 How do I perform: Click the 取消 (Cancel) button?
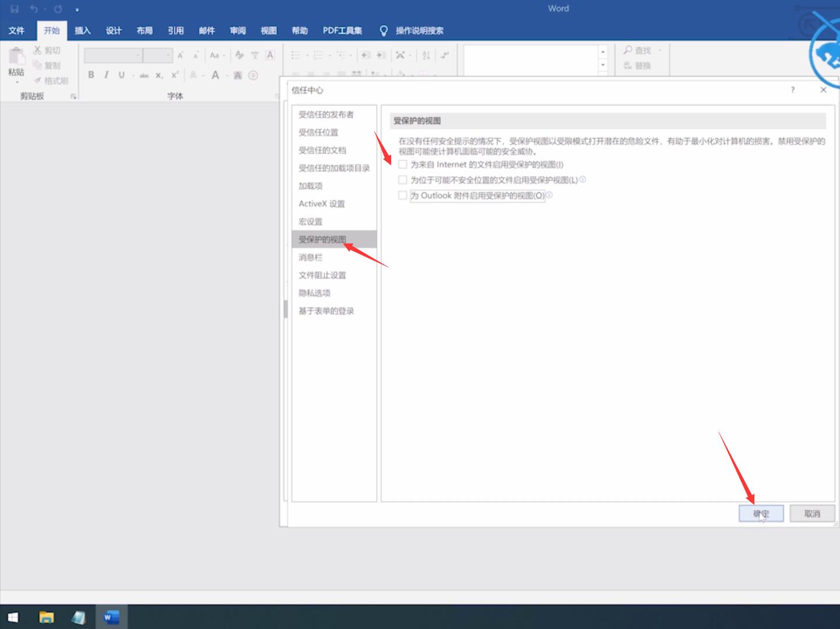pos(812,513)
